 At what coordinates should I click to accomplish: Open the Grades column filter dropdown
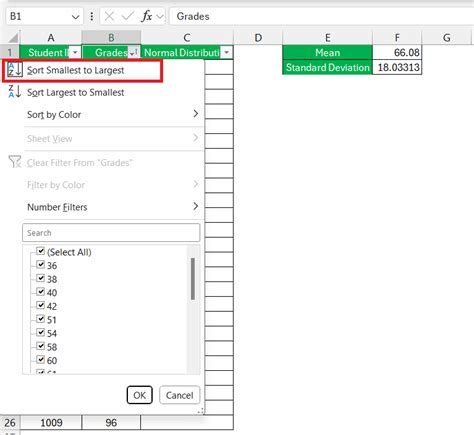(134, 53)
